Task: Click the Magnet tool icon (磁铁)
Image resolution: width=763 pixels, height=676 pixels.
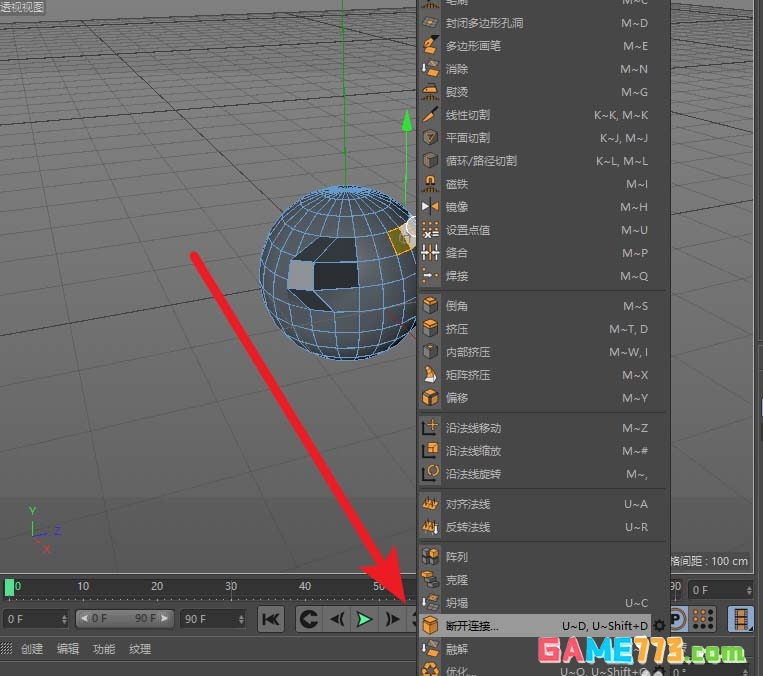Action: click(430, 183)
